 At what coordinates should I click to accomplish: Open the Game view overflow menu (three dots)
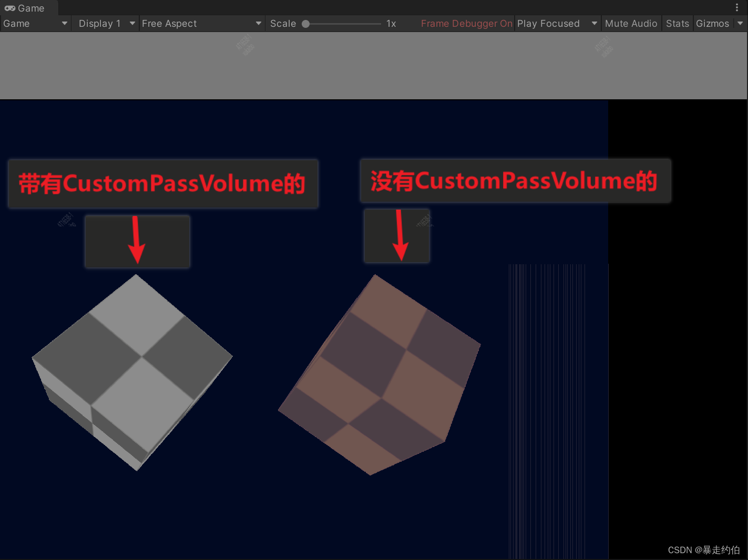(x=737, y=7)
